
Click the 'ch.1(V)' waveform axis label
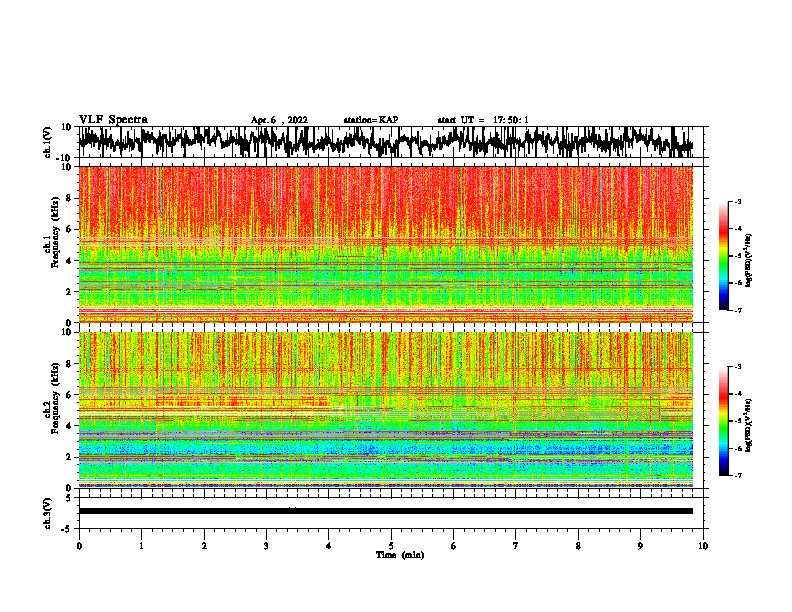(x=48, y=142)
